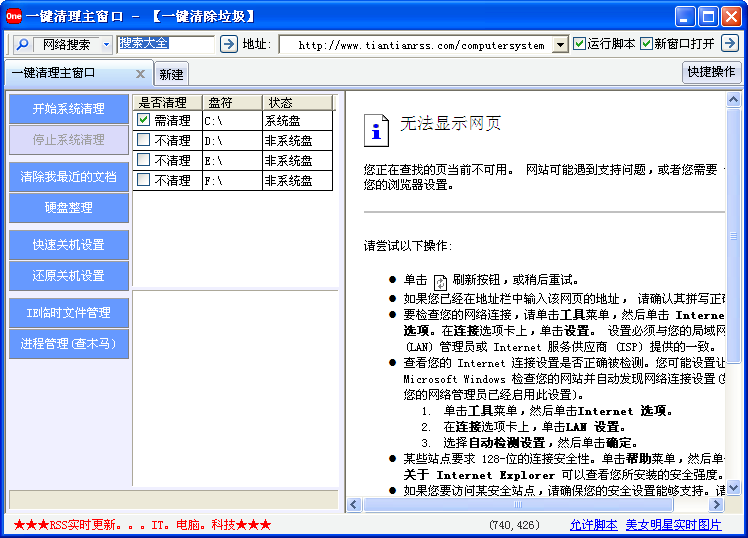Click the refresh icon in the instructions

pos(440,281)
